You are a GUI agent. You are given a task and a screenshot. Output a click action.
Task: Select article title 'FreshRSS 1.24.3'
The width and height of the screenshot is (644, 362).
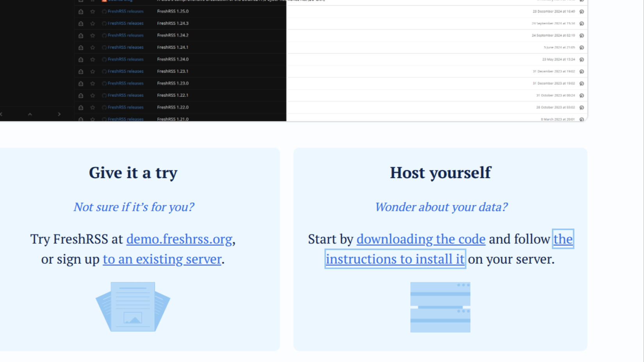173,23
